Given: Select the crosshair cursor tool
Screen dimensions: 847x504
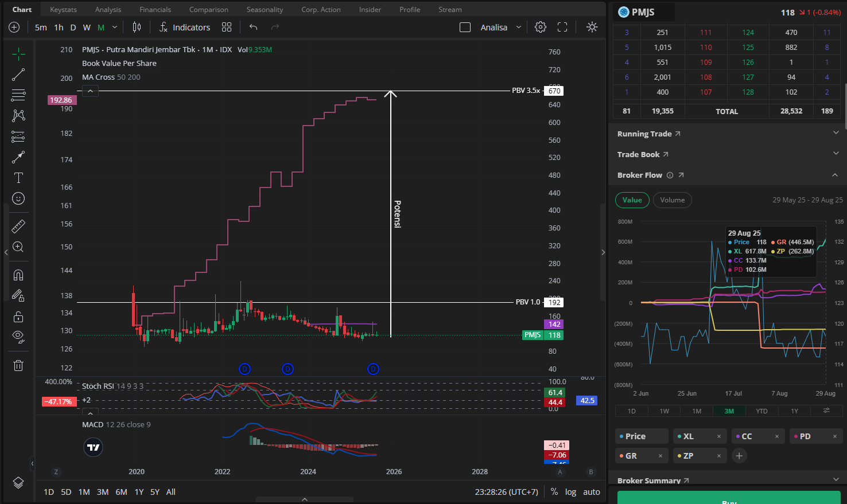Looking at the screenshot, I should pyautogui.click(x=18, y=54).
